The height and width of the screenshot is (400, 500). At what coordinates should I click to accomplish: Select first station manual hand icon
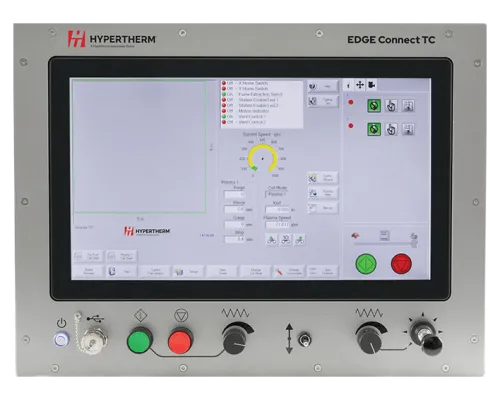tap(391, 106)
